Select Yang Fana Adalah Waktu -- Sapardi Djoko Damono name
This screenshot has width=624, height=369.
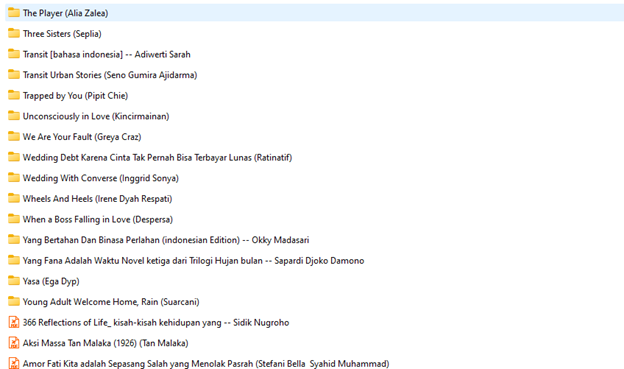[193, 261]
